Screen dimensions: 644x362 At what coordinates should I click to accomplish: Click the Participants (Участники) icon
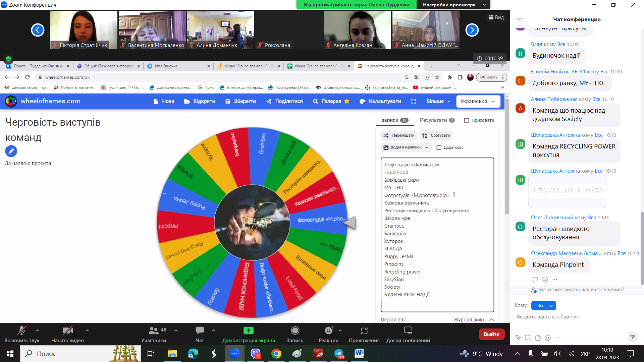point(153,331)
